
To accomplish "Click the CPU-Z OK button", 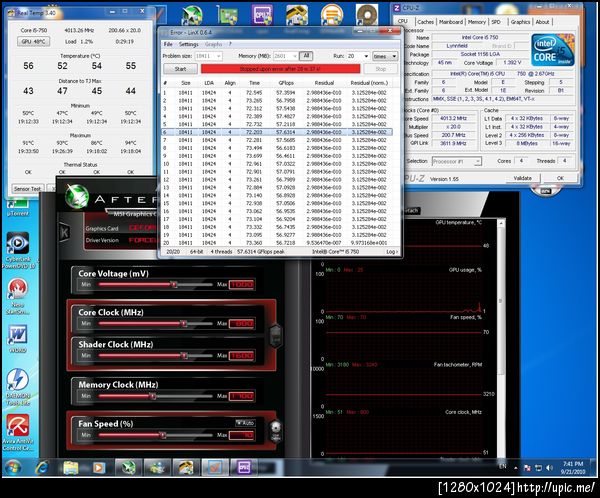I will (560, 178).
